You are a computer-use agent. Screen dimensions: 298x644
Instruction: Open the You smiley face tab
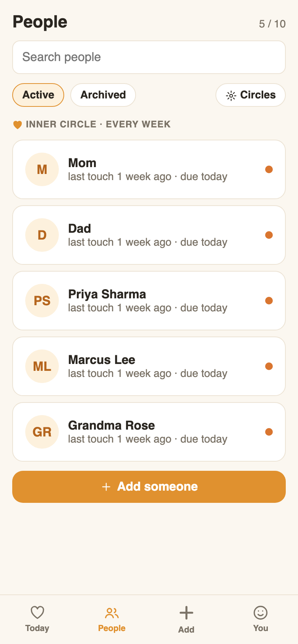pyautogui.click(x=261, y=619)
